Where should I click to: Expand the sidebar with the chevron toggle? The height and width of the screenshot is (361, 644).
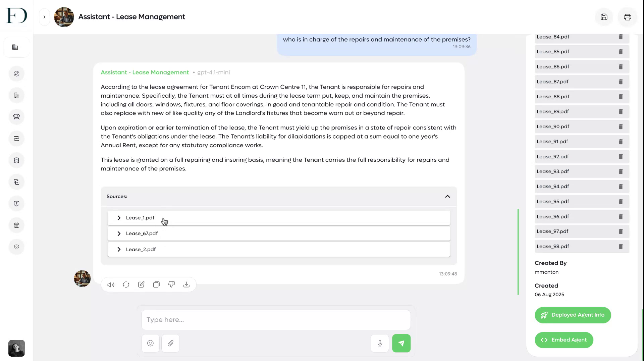coord(44,17)
